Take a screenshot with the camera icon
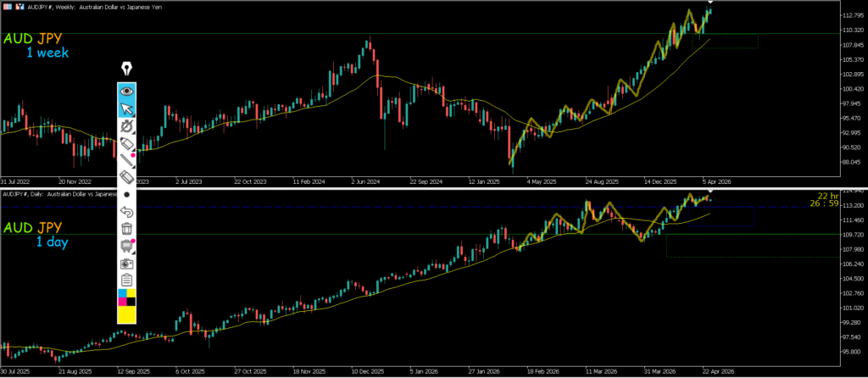Image resolution: width=868 pixels, height=378 pixels. click(127, 264)
